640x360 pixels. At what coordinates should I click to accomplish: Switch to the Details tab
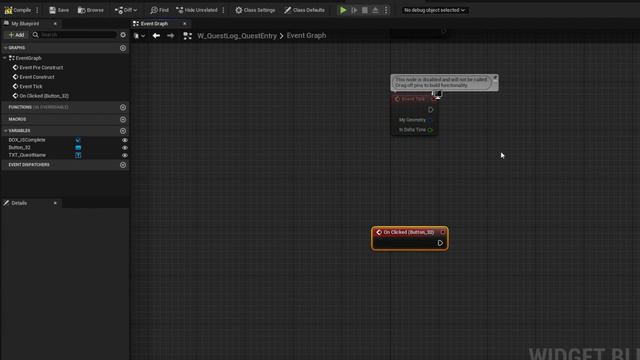pyautogui.click(x=19, y=203)
